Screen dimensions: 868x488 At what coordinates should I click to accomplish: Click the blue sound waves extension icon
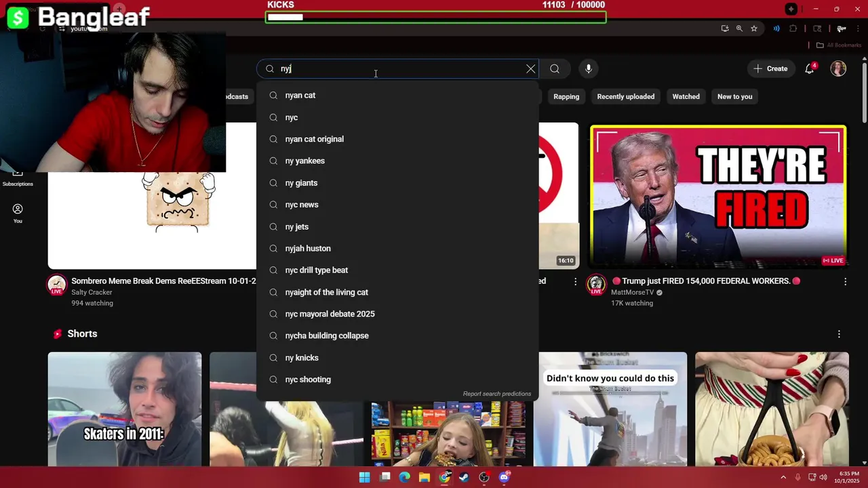(x=776, y=28)
